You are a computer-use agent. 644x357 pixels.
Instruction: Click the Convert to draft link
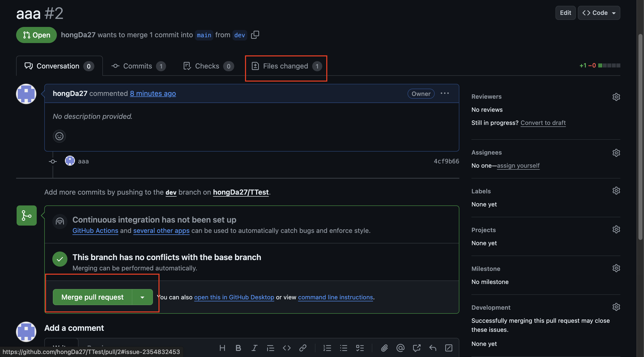point(543,123)
